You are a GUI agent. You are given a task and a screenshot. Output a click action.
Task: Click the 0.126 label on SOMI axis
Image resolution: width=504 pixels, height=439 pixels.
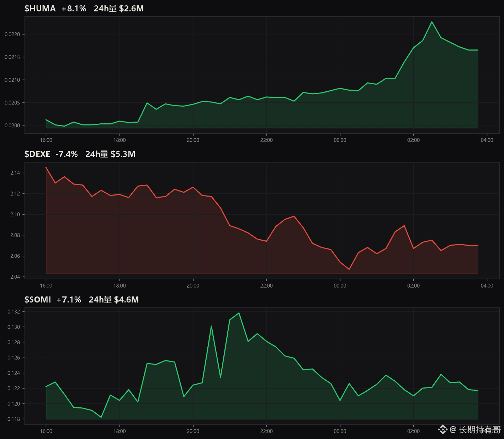[x=14, y=358]
